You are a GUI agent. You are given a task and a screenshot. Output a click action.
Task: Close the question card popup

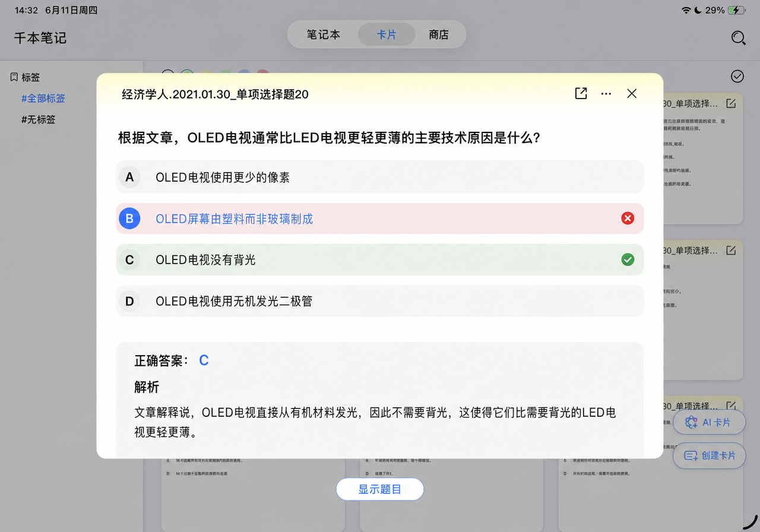tap(632, 93)
